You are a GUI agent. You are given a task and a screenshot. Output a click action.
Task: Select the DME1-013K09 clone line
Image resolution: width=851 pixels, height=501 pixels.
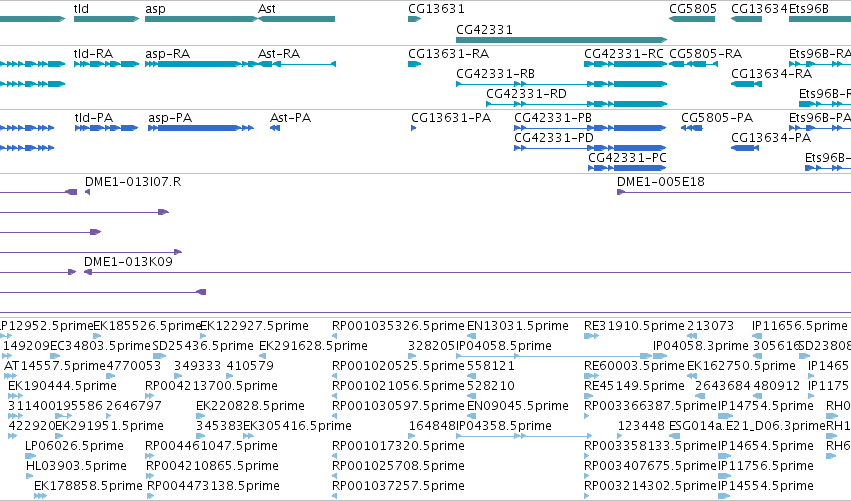click(x=467, y=272)
